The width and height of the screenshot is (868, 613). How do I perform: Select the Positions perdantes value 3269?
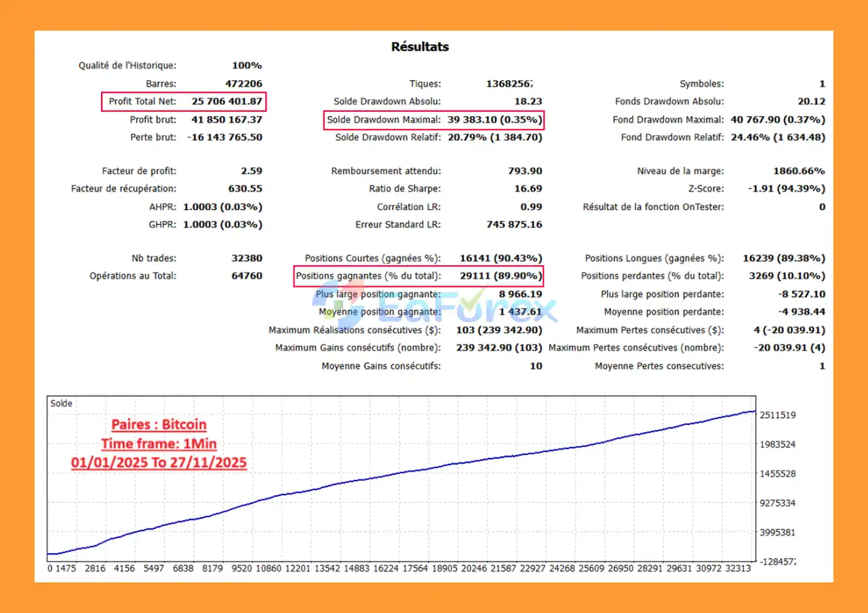click(x=781, y=276)
